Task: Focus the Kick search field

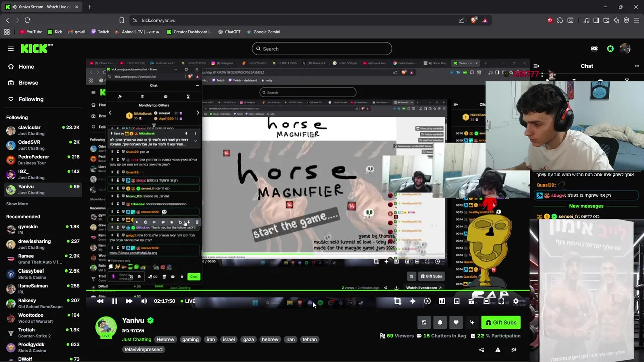Action: (x=322, y=49)
